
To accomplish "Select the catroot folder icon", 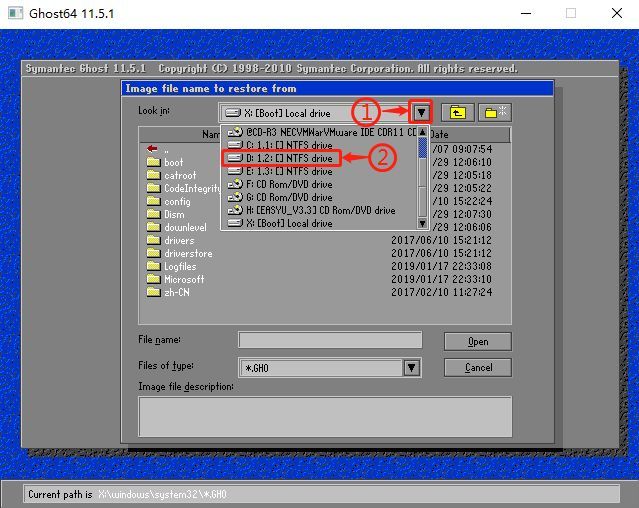I will click(153, 175).
